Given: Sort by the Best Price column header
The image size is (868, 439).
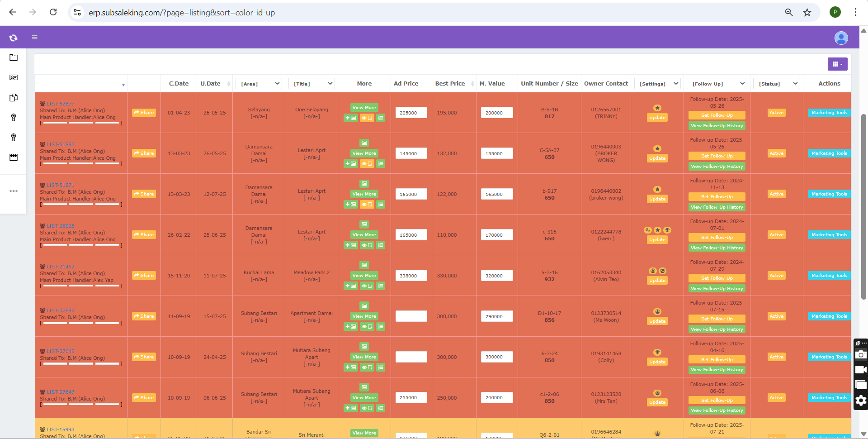Looking at the screenshot, I should pyautogui.click(x=450, y=84).
